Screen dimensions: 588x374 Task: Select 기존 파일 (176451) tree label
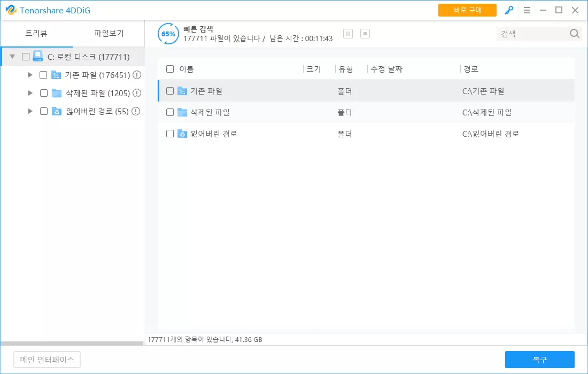[x=97, y=75]
